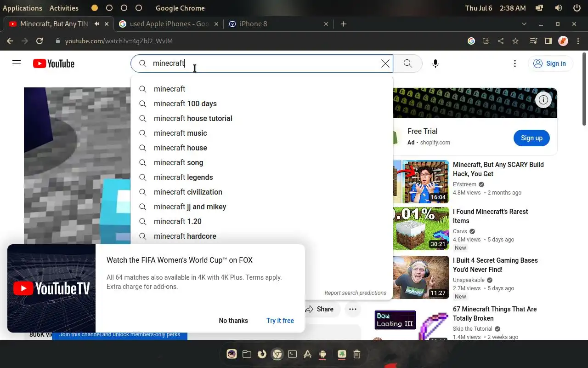Screen dimensions: 588x368
Task: Select suggestion minecraft legends
Action: tap(262, 177)
